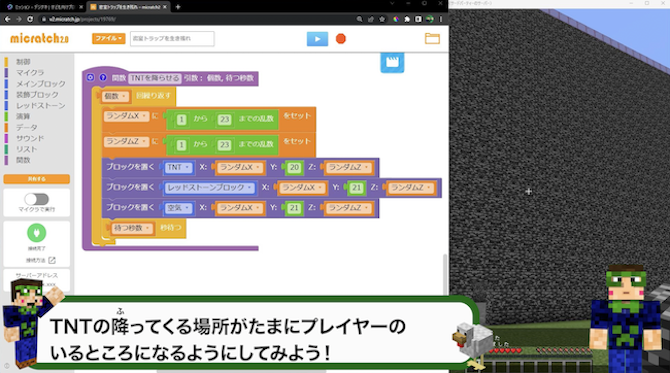The image size is (670, 373).
Task: Click the green plug connection icon
Action: (x=37, y=233)
